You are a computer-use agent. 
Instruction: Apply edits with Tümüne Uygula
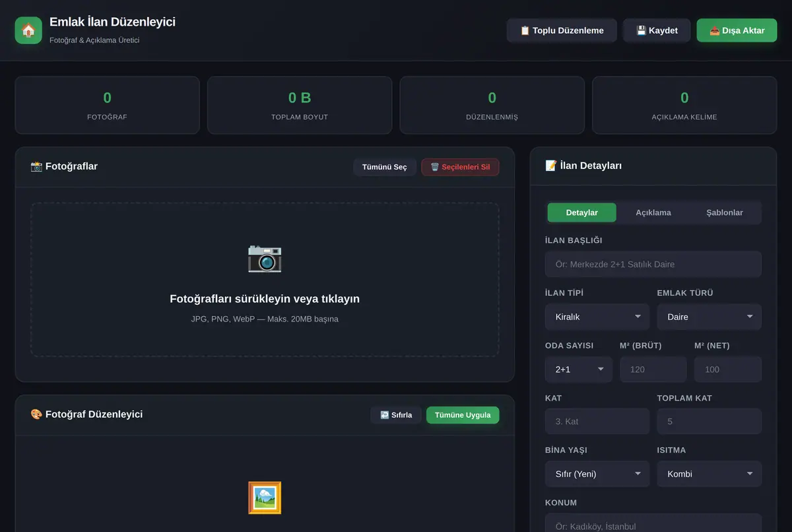click(463, 415)
